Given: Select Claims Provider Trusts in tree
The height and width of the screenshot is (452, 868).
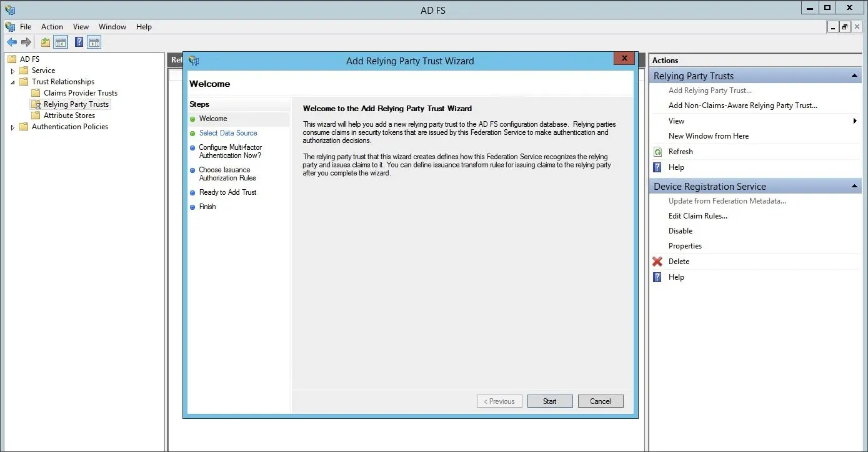Looking at the screenshot, I should click(81, 93).
